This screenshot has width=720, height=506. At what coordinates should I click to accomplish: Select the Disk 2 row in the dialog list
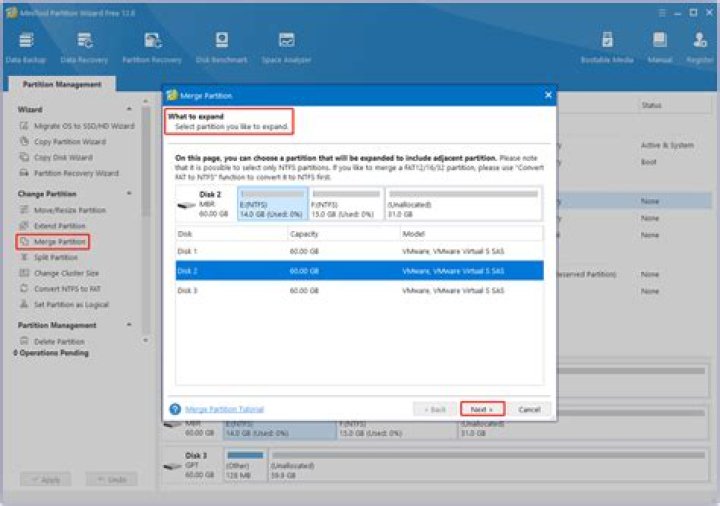click(x=360, y=271)
